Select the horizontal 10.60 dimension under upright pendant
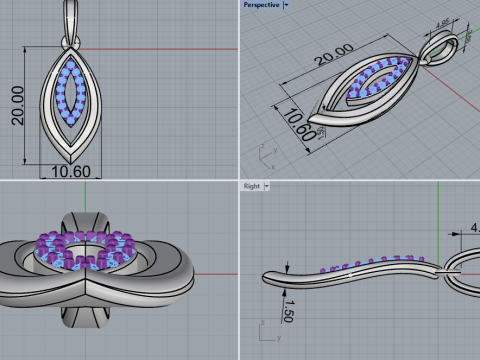This screenshot has width=480, height=360. point(71,171)
